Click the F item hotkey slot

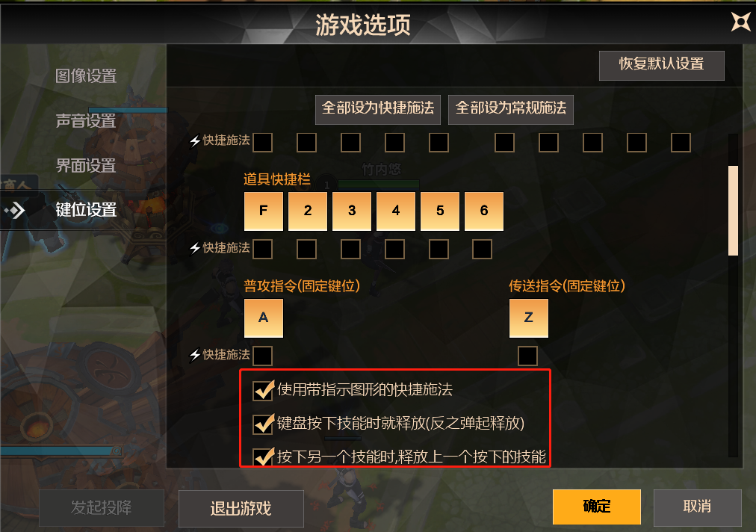pos(263,211)
